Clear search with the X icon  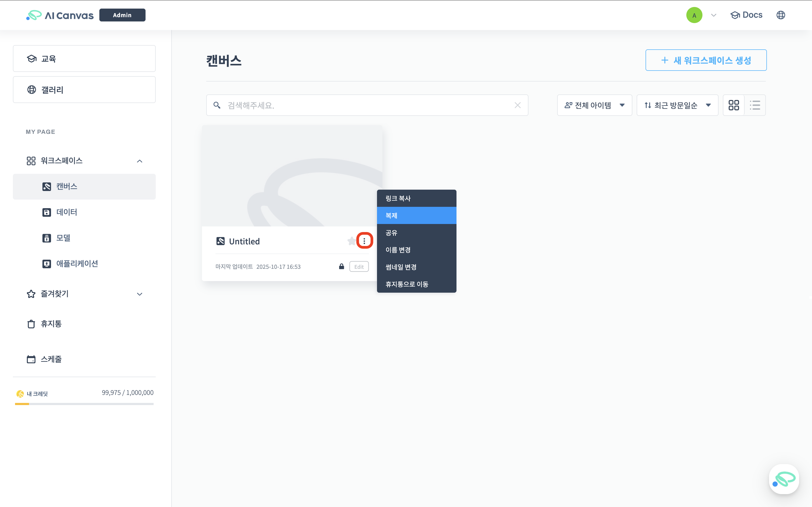click(x=517, y=105)
